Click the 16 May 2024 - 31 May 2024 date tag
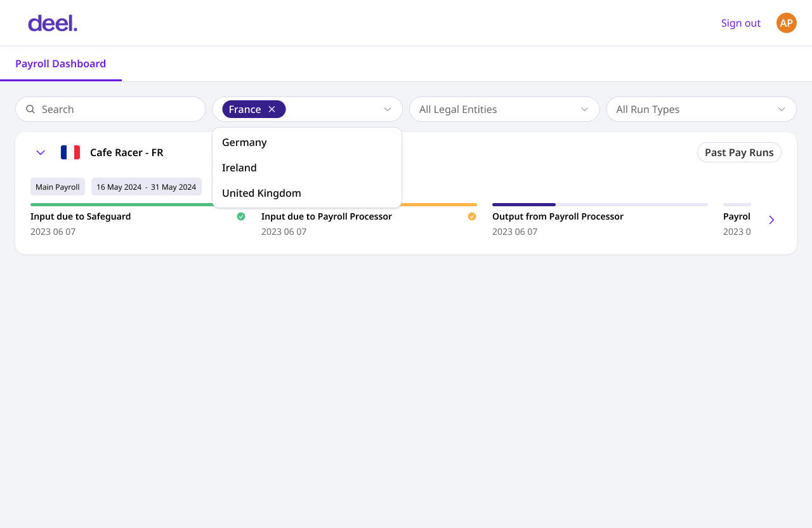This screenshot has height=528, width=812. (x=147, y=187)
